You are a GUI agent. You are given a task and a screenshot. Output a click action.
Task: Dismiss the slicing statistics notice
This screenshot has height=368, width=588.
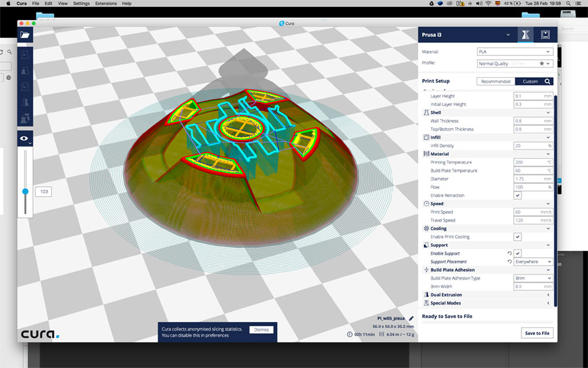click(261, 330)
